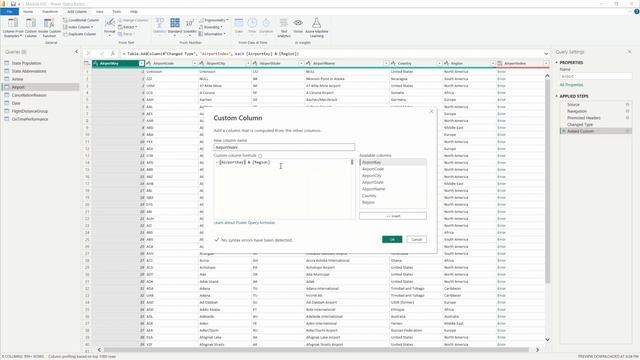
Task: Open AirportIndex column filter dropdown
Action: [x=546, y=63]
